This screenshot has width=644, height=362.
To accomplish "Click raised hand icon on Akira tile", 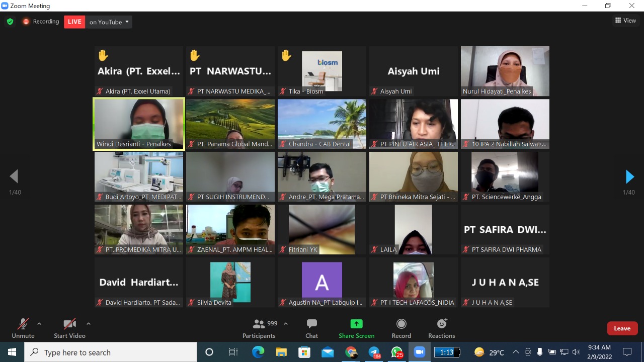I will (x=103, y=55).
